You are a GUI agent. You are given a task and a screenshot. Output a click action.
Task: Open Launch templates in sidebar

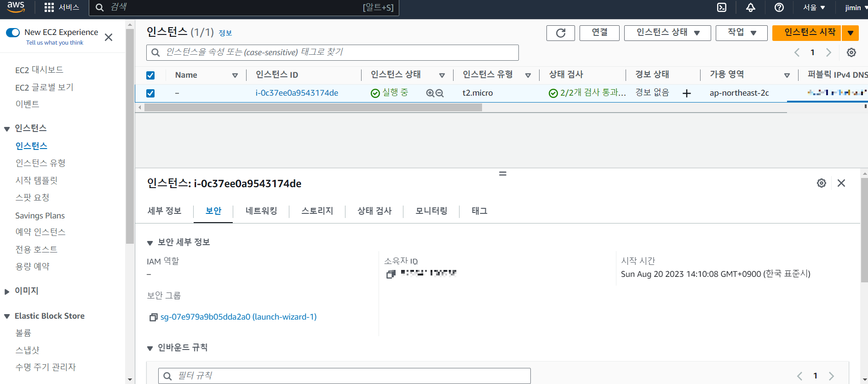tap(36, 181)
